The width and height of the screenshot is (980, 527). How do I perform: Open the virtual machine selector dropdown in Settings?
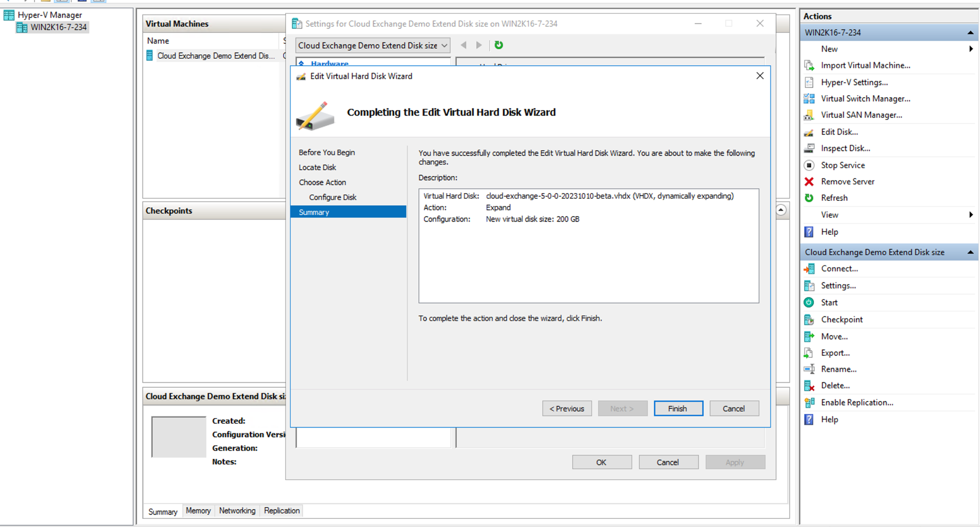click(x=373, y=45)
